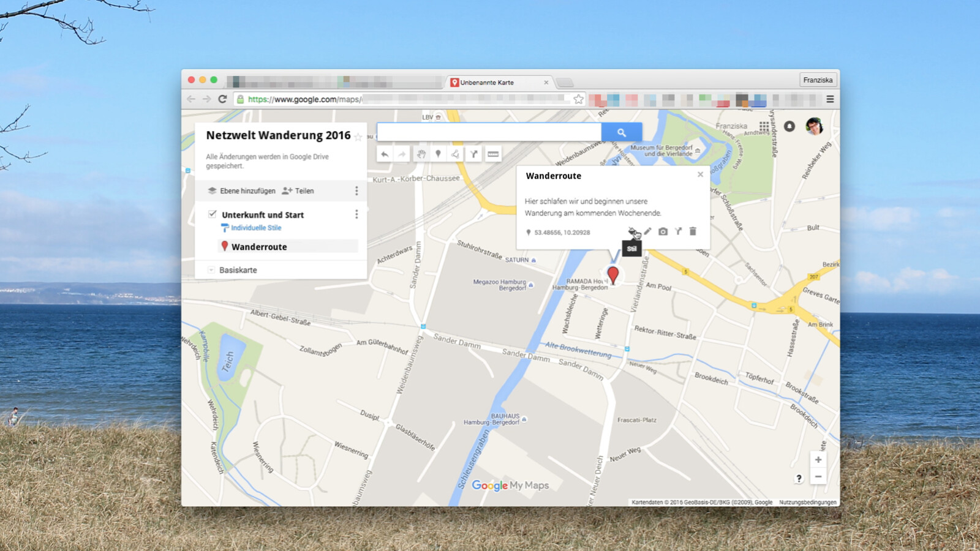Select the draw line tool

(456, 154)
